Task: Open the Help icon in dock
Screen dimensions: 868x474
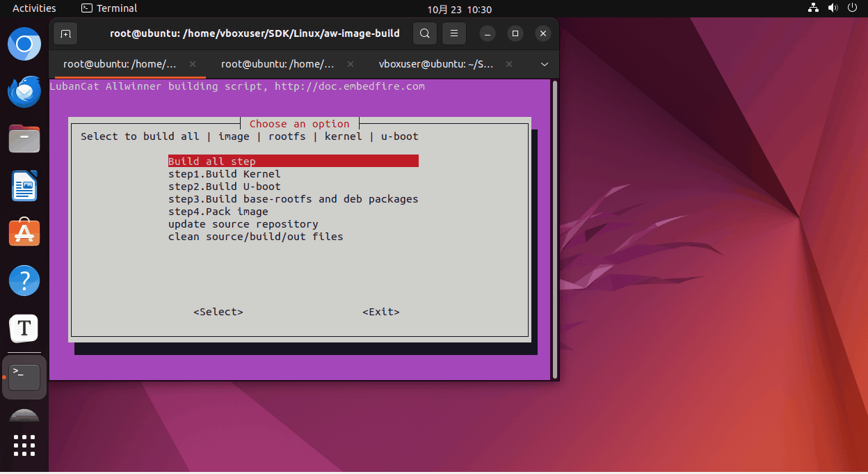Action: 24,281
